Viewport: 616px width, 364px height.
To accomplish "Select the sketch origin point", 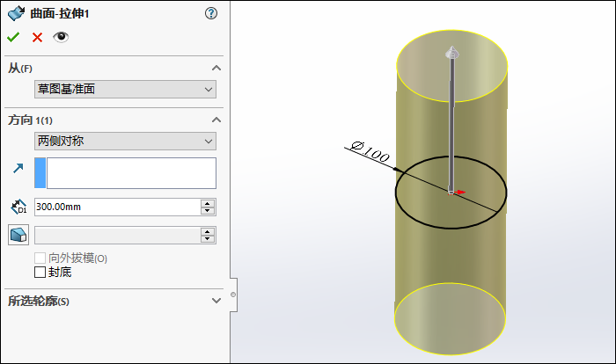I will point(451,192).
